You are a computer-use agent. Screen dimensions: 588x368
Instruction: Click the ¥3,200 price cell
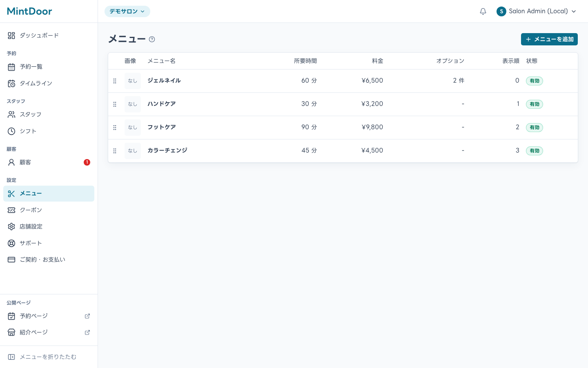[372, 104]
